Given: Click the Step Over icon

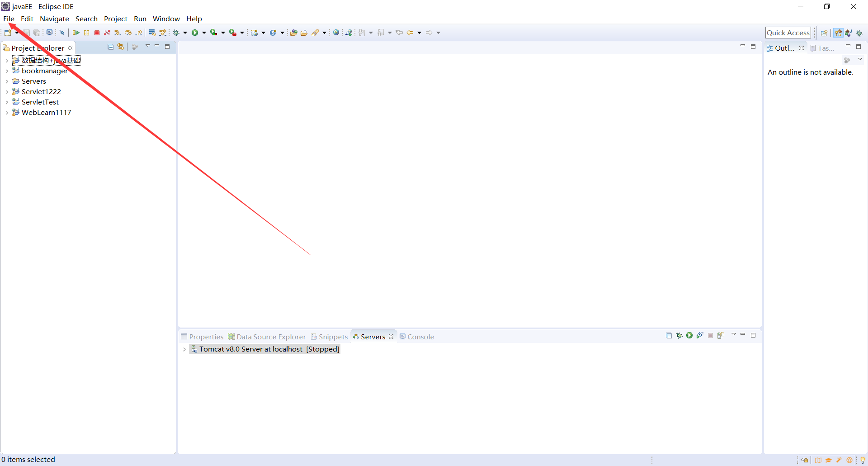Looking at the screenshot, I should pos(128,33).
